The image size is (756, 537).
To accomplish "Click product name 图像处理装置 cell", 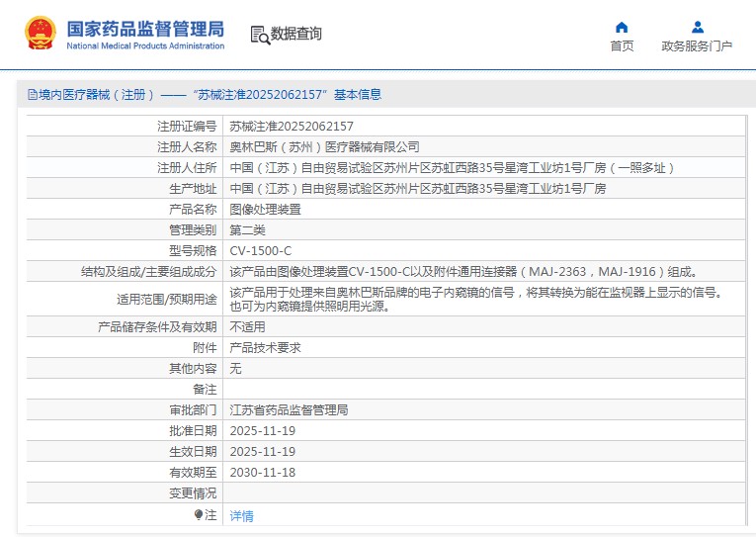I will click(265, 210).
